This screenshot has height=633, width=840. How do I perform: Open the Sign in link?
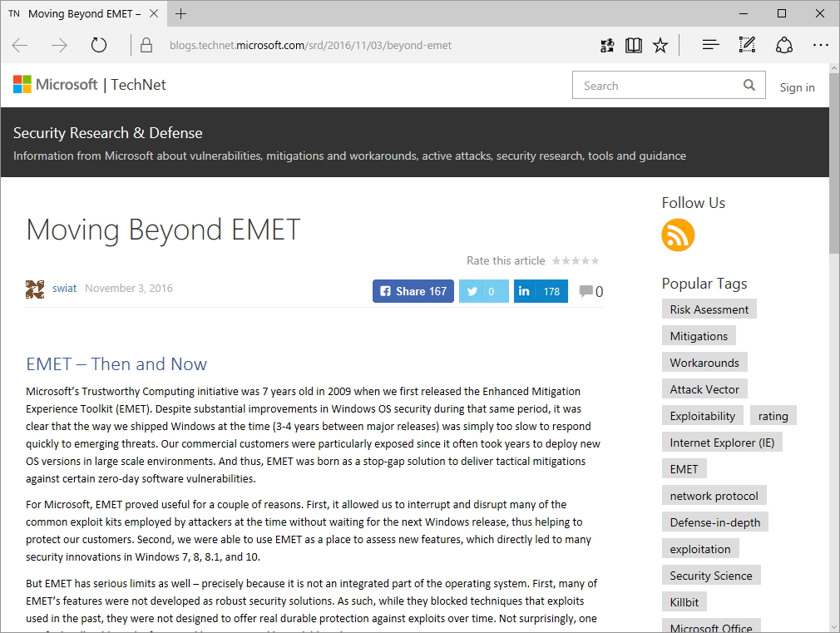797,87
